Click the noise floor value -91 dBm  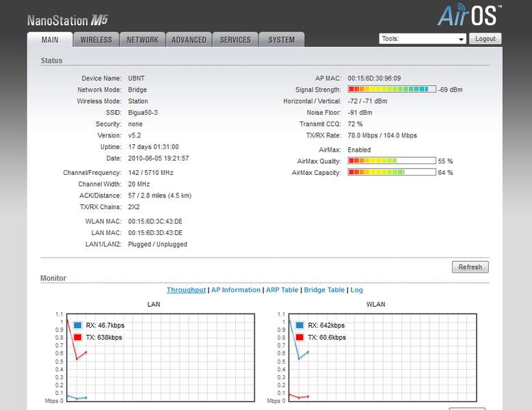point(360,113)
